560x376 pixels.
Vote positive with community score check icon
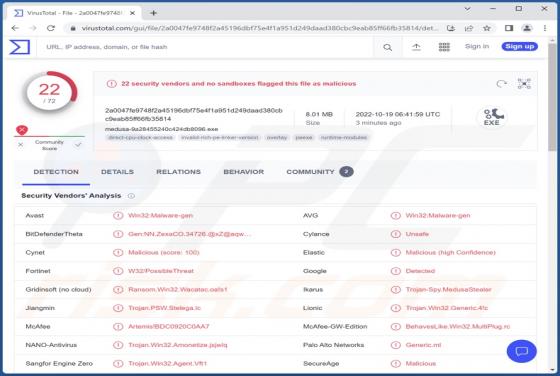(78, 145)
